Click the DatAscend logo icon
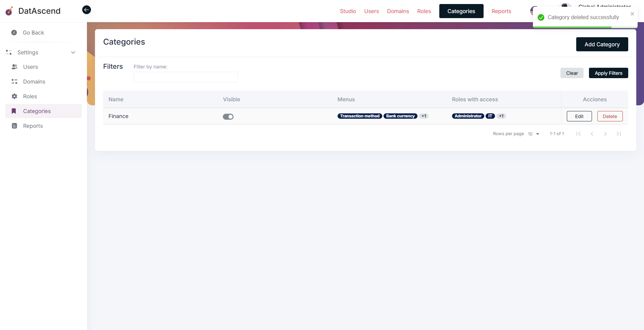Screen dimensions: 644x330 pos(9,11)
